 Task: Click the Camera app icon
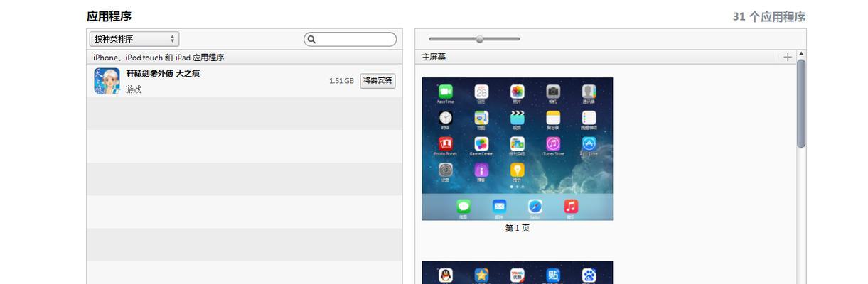tap(553, 92)
